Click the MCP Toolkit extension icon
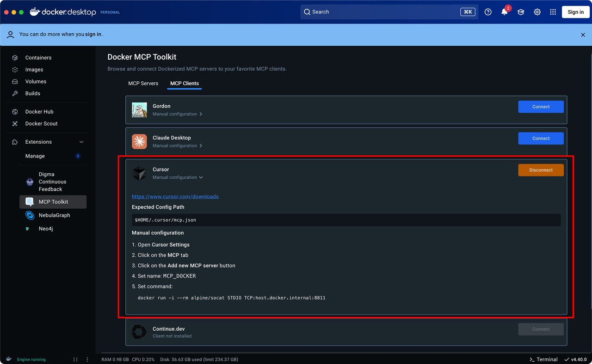The image size is (592, 364). click(30, 202)
